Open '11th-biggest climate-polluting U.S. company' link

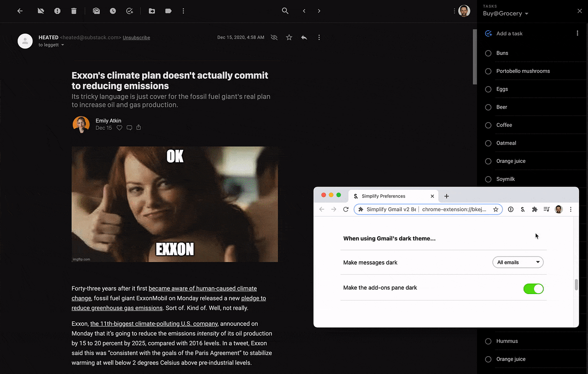154,324
